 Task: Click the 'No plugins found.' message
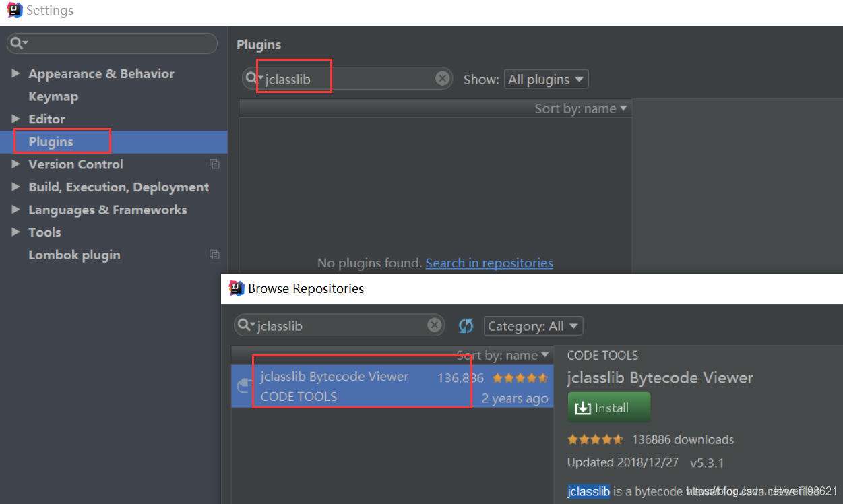point(369,263)
